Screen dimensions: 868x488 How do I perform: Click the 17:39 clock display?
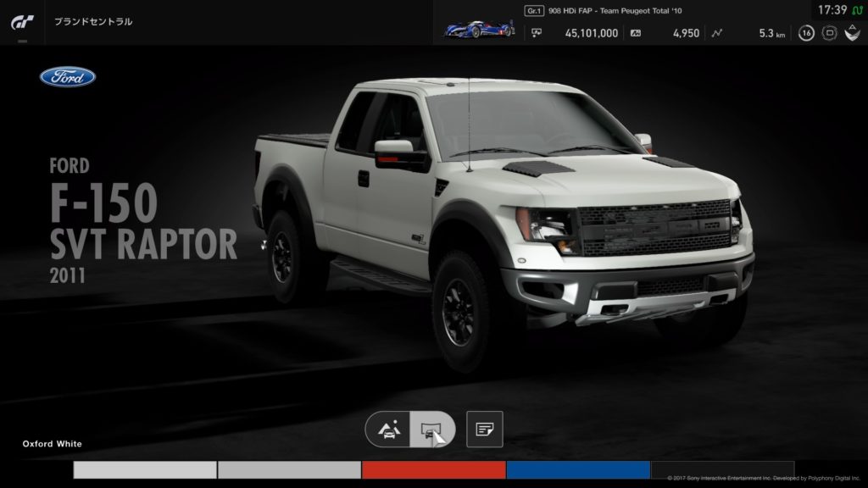832,10
